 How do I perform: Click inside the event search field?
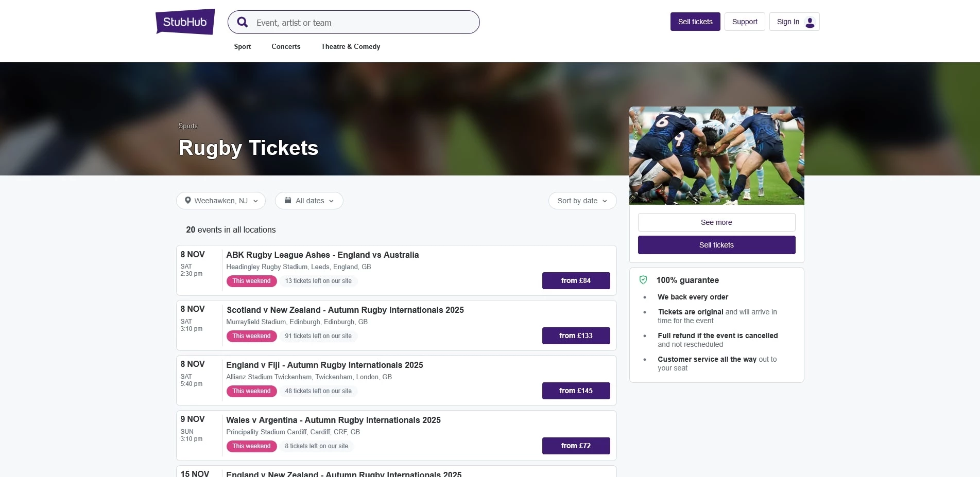[360, 22]
